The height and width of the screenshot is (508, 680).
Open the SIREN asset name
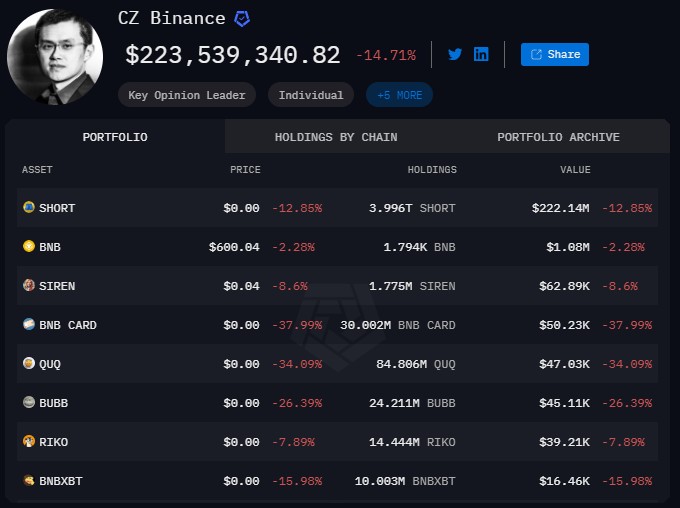[57, 286]
